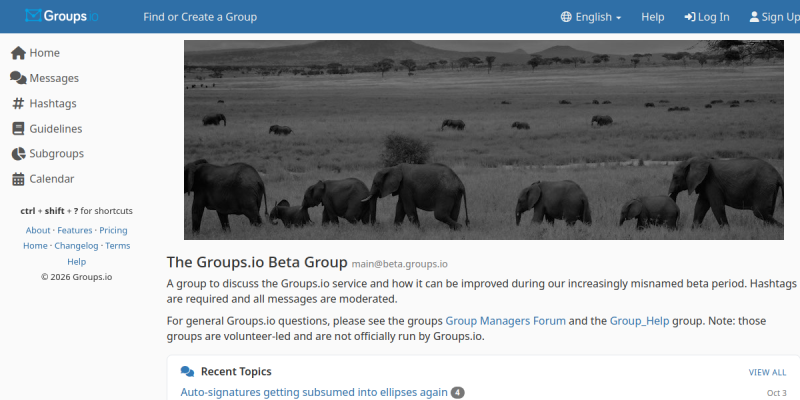Open the Pricing footer link
800x400 pixels.
point(113,230)
